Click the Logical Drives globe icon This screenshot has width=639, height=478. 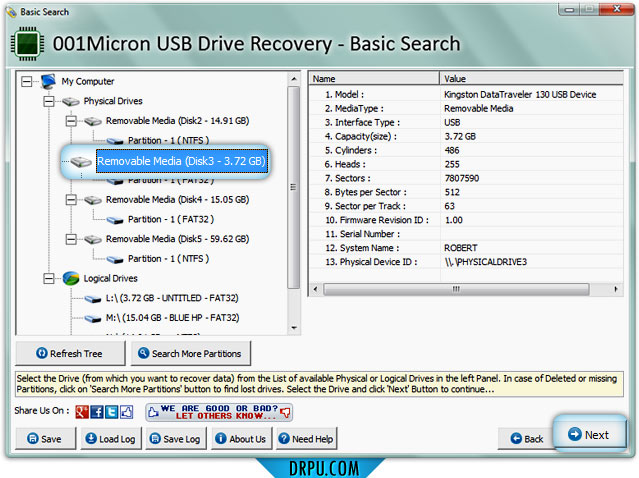[x=71, y=278]
